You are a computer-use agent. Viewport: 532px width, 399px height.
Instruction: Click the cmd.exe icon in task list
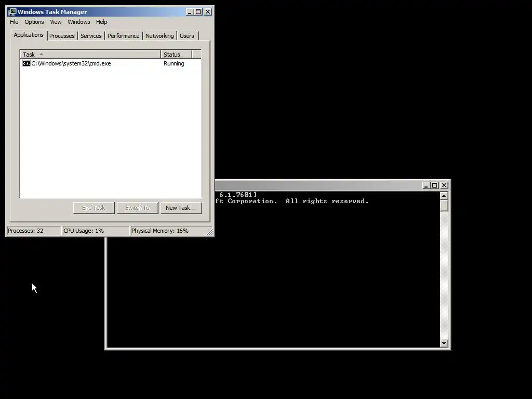(x=26, y=63)
